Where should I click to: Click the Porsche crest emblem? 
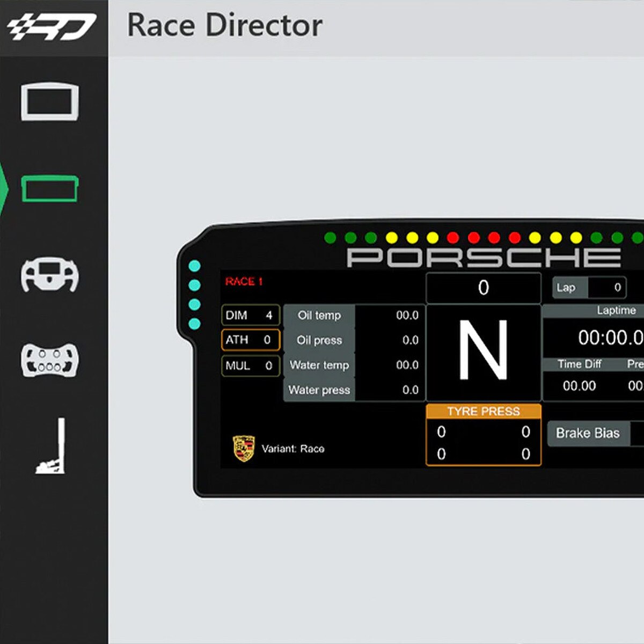(244, 449)
